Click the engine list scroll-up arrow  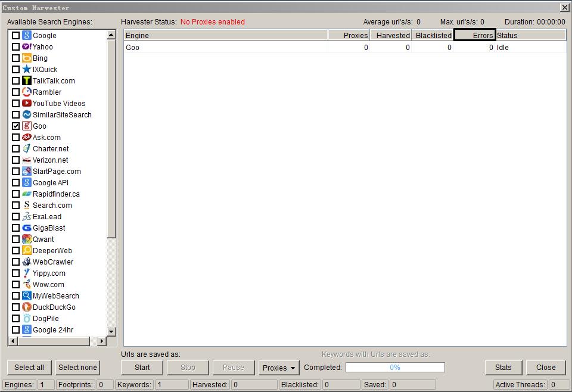111,35
